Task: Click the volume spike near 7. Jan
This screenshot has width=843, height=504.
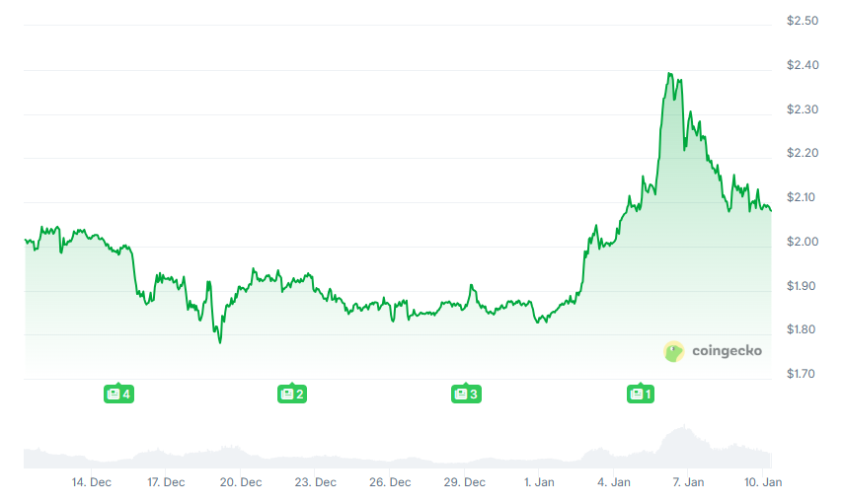Action: (679, 430)
